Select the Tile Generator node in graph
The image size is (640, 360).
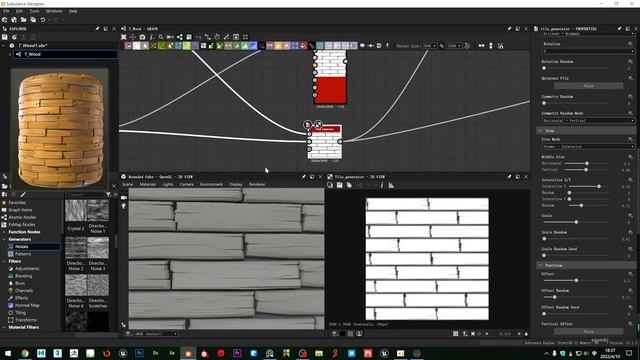pos(324,142)
